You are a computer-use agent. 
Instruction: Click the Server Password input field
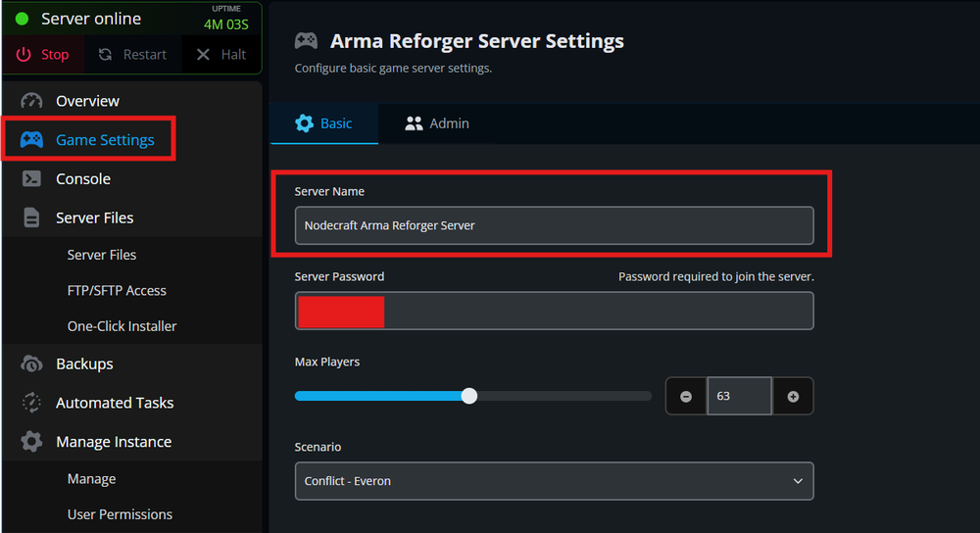point(555,311)
